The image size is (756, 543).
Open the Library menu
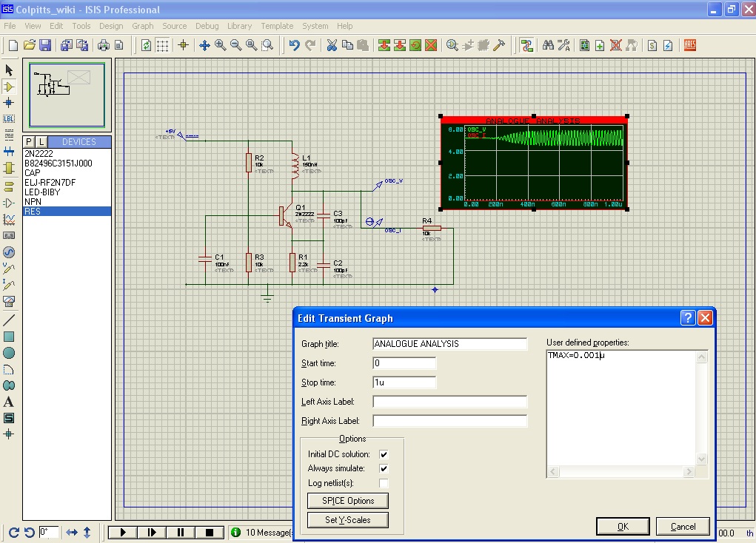tap(239, 26)
